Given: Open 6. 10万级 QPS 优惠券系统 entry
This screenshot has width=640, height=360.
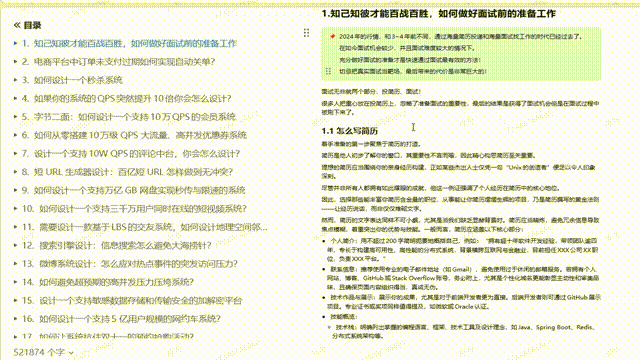Looking at the screenshot, I should [134, 135].
